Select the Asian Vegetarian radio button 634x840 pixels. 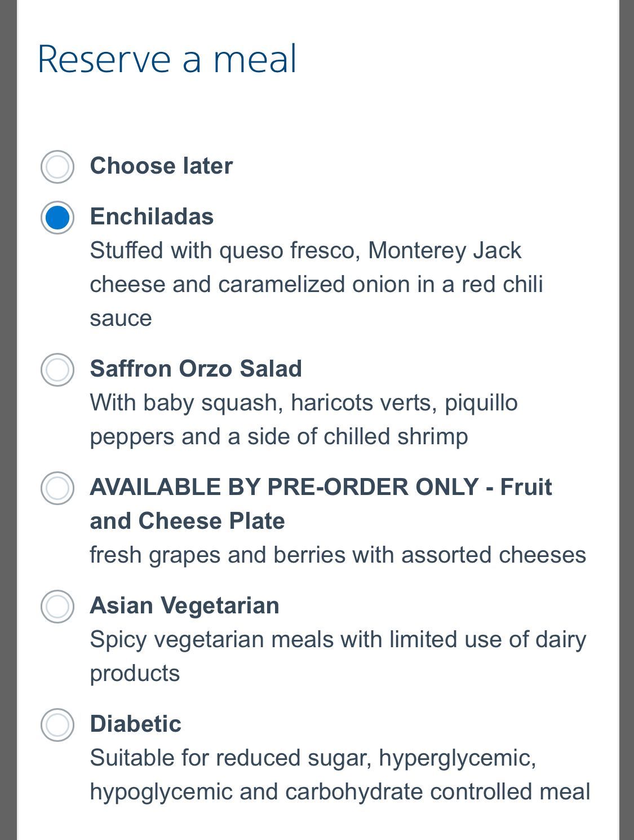(x=57, y=607)
